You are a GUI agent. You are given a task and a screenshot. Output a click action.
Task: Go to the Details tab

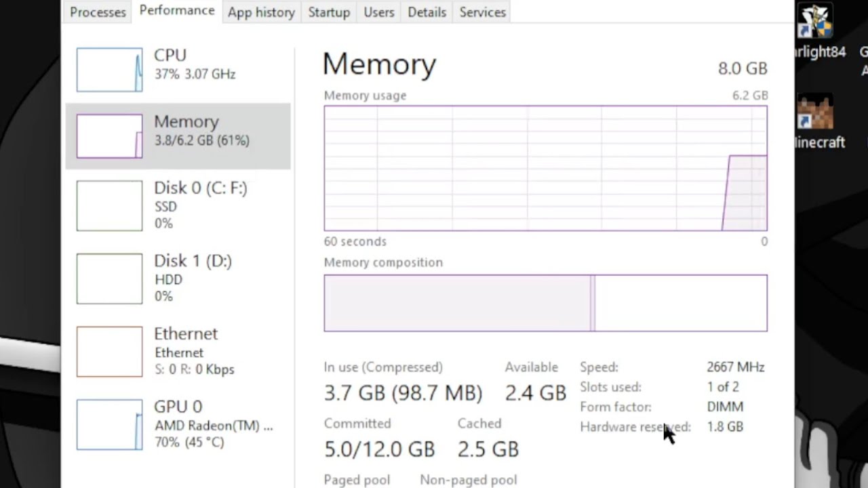point(427,12)
